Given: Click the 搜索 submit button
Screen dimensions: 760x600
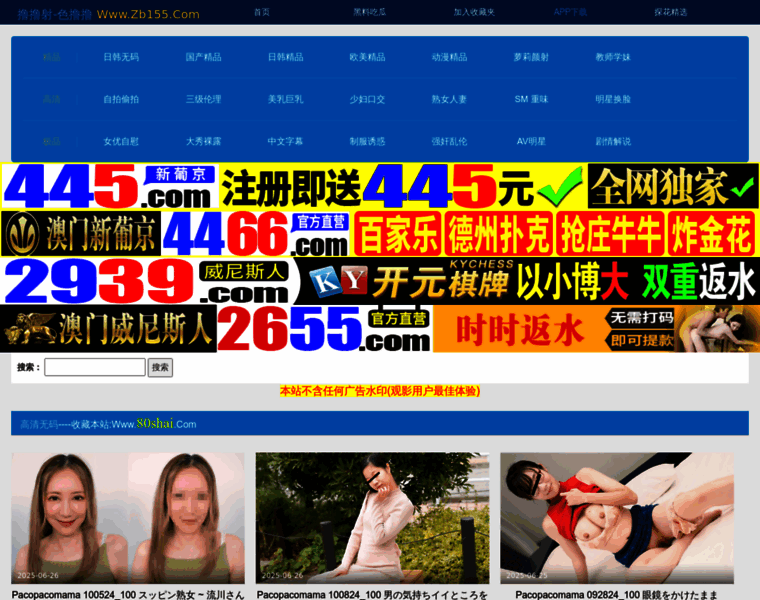Looking at the screenshot, I should point(160,367).
